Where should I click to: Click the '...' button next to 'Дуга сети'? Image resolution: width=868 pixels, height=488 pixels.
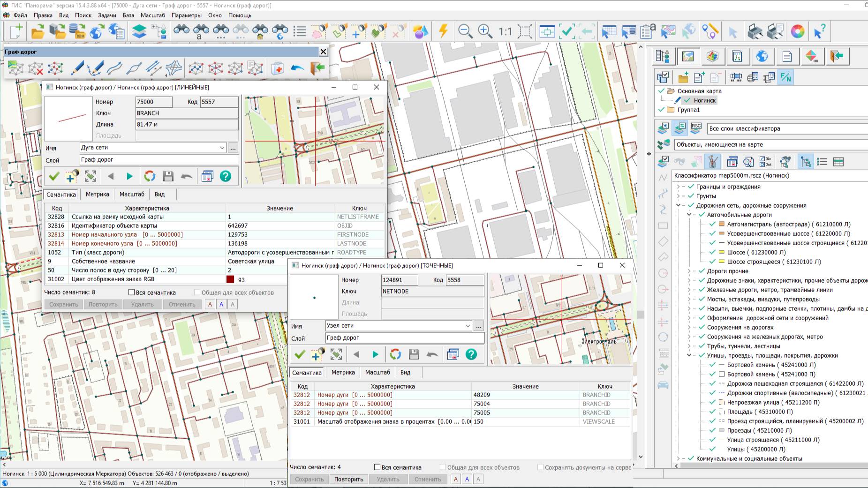233,148
